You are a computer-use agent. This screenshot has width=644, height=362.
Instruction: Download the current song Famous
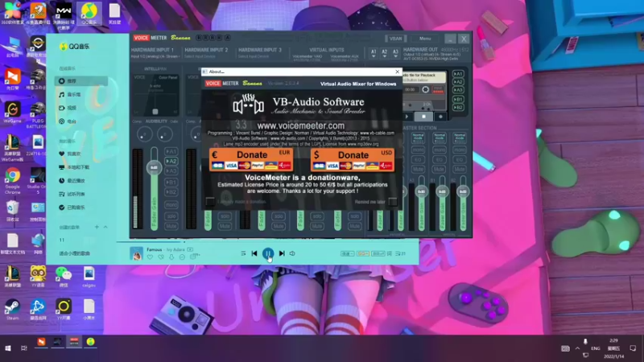coord(171,257)
